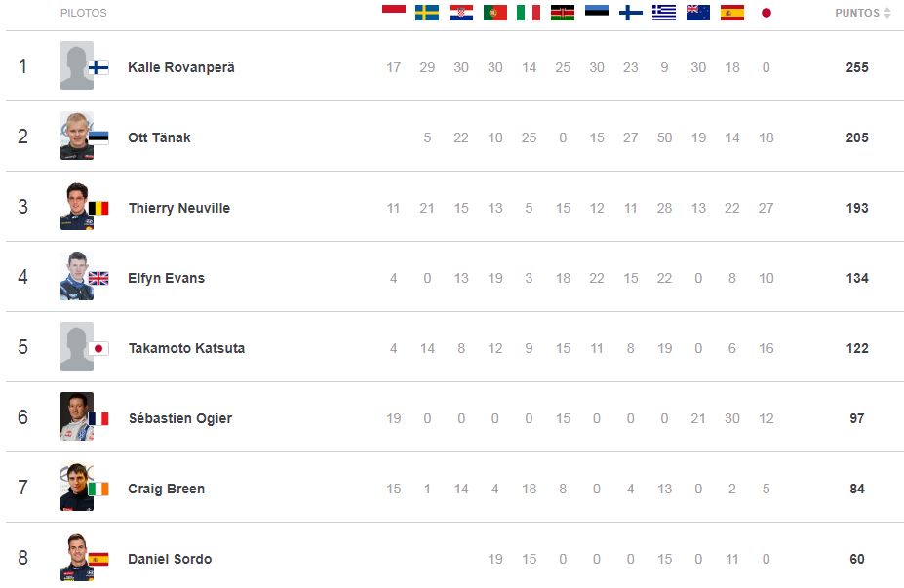Open Daniel Sordo's driver profile link
Screen dimensions: 904x588
(x=170, y=559)
